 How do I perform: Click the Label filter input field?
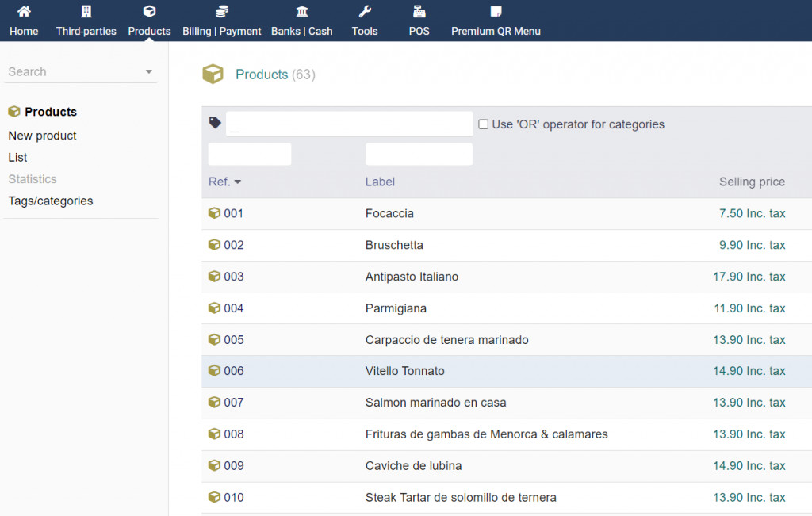419,155
